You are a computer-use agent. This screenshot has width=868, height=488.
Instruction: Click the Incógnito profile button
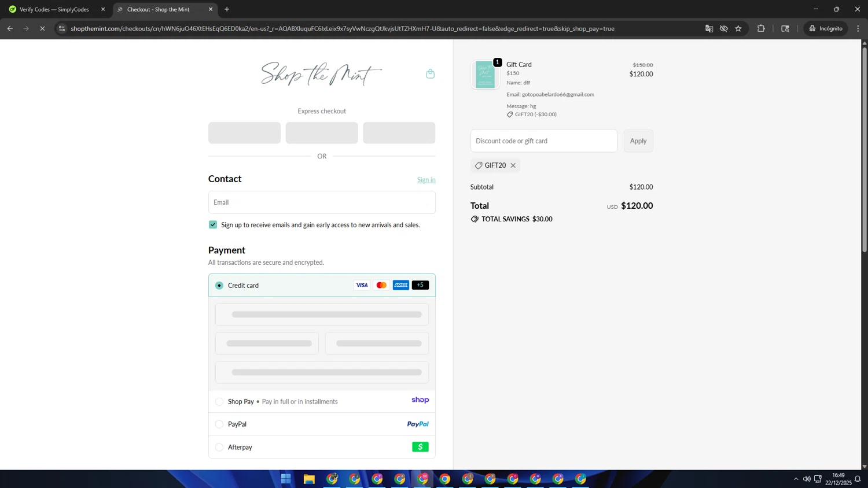[826, 28]
